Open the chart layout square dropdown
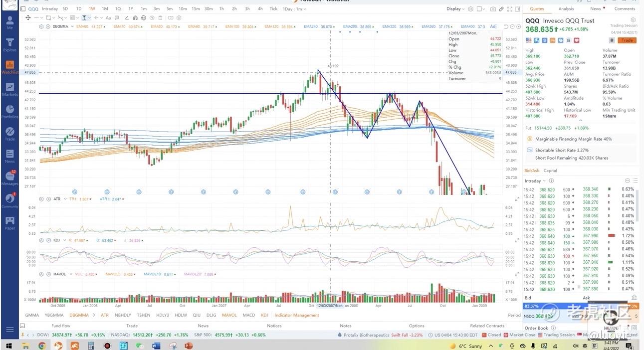Screen dimensions: 644x350 pos(481,9)
